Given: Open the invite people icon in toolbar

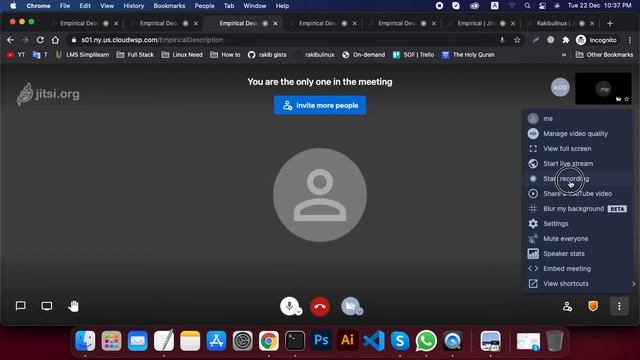Looking at the screenshot, I should (567, 306).
